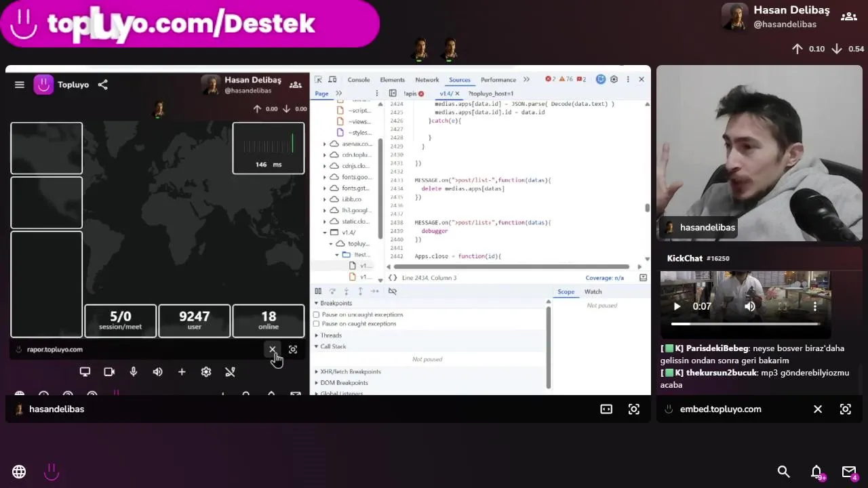Click the hang up call icon
The height and width of the screenshot is (488, 868).
230,371
